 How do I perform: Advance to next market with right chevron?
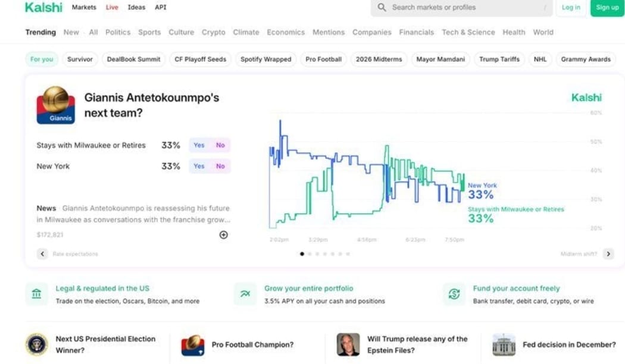[x=608, y=254]
